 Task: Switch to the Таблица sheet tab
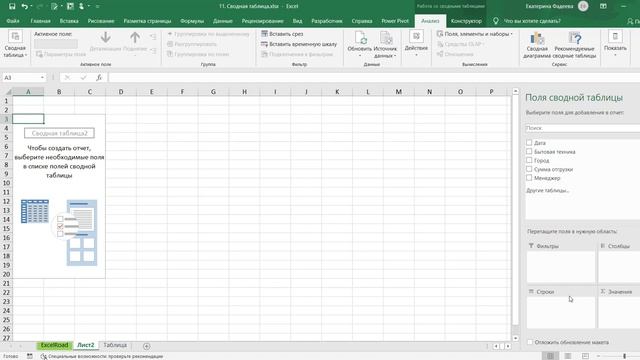click(115, 345)
